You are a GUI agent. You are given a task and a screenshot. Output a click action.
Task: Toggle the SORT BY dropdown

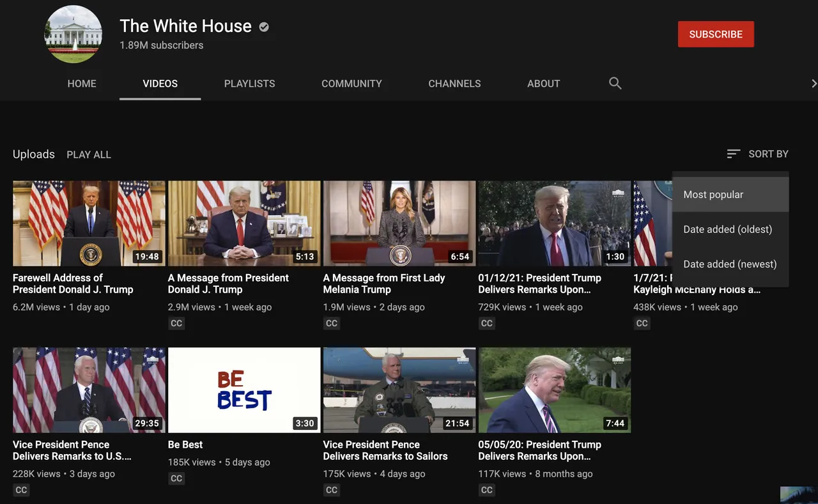point(758,154)
